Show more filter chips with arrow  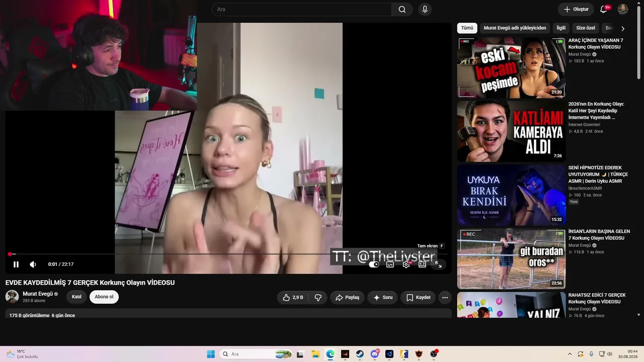click(623, 29)
